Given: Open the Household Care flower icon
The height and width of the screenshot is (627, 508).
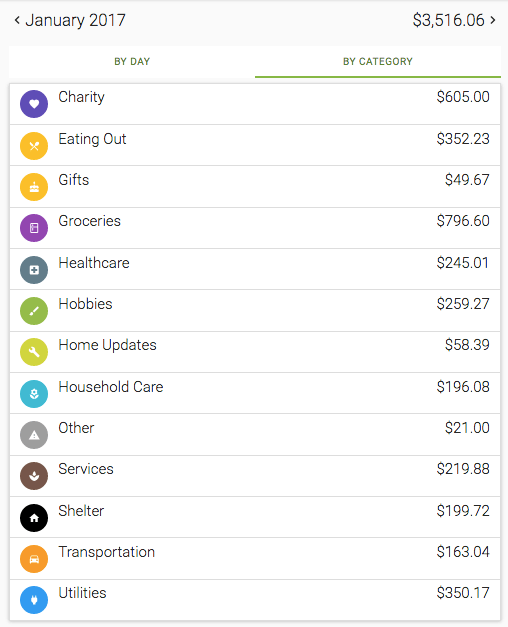Looking at the screenshot, I should click(34, 394).
